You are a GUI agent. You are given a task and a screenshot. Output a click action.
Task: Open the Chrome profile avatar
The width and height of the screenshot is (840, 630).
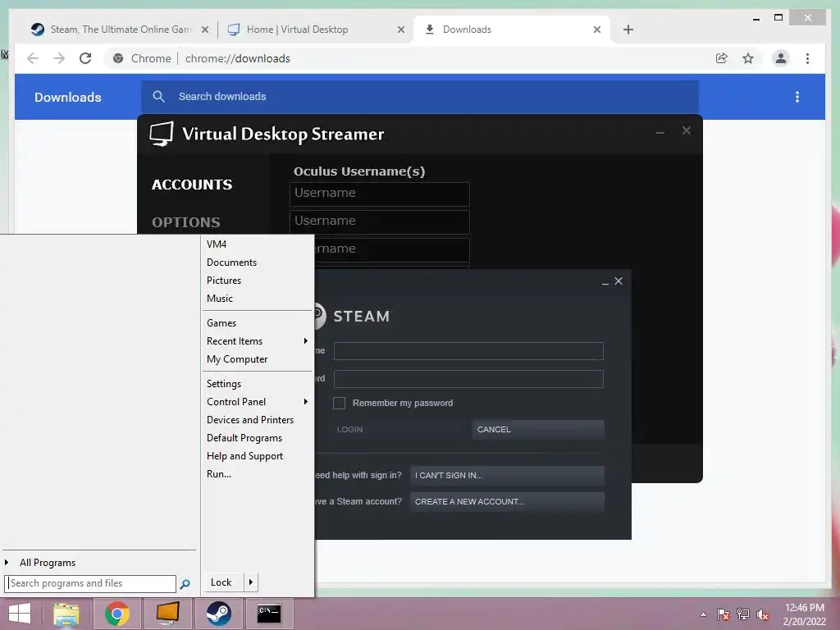tap(781, 58)
